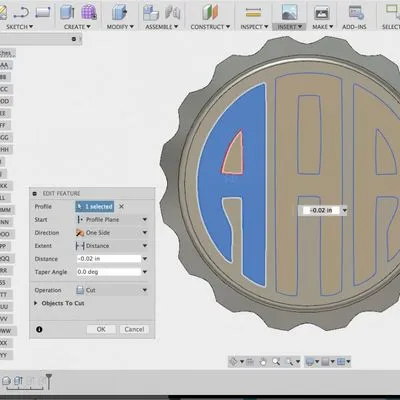The image size is (400, 400).
Task: Click the Grid and Snaps icon
Action: (326, 362)
